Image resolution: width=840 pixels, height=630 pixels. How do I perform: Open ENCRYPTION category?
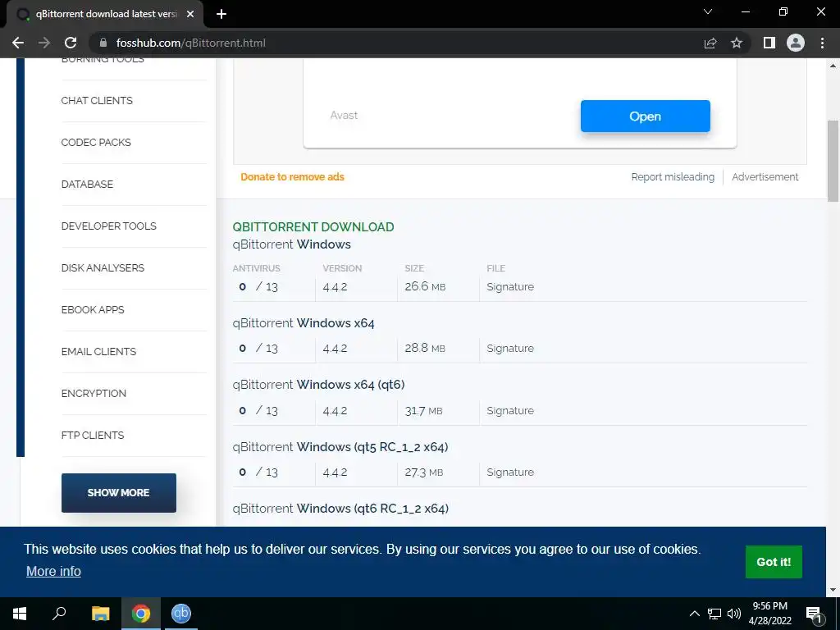coord(94,393)
